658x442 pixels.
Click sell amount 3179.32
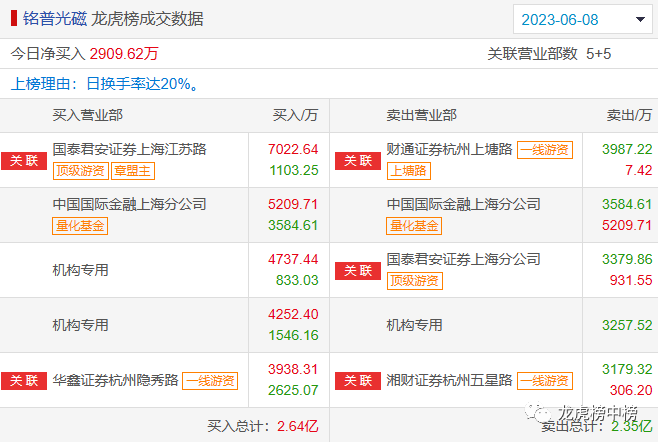[x=627, y=369]
